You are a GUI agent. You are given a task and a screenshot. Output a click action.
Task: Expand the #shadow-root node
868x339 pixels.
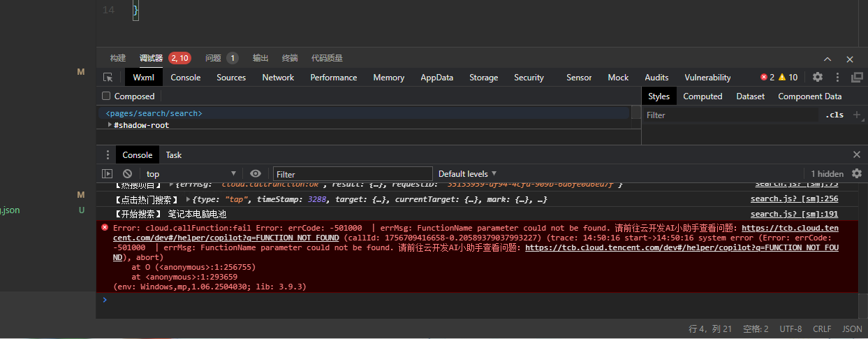[x=110, y=125]
